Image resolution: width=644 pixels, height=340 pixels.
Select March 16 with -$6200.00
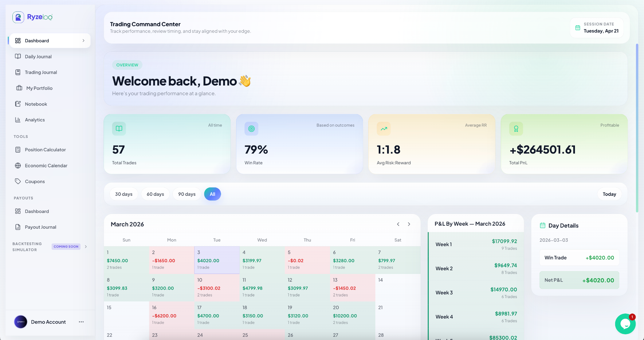coord(172,315)
